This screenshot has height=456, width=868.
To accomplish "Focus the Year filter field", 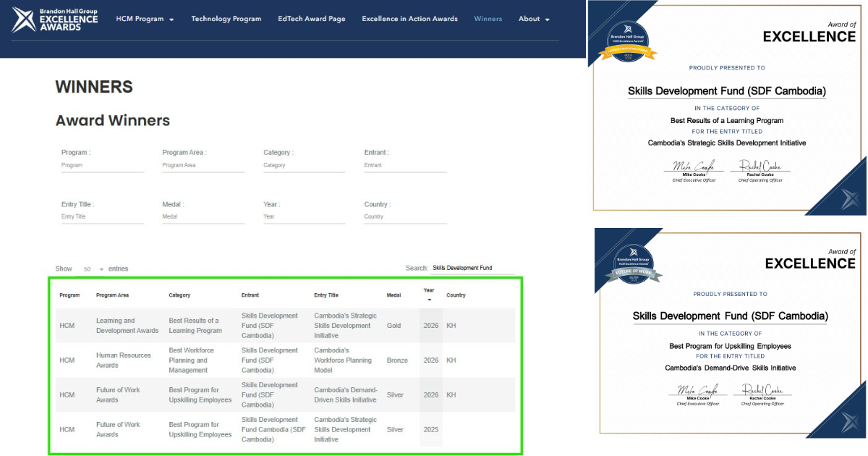I will coord(305,217).
